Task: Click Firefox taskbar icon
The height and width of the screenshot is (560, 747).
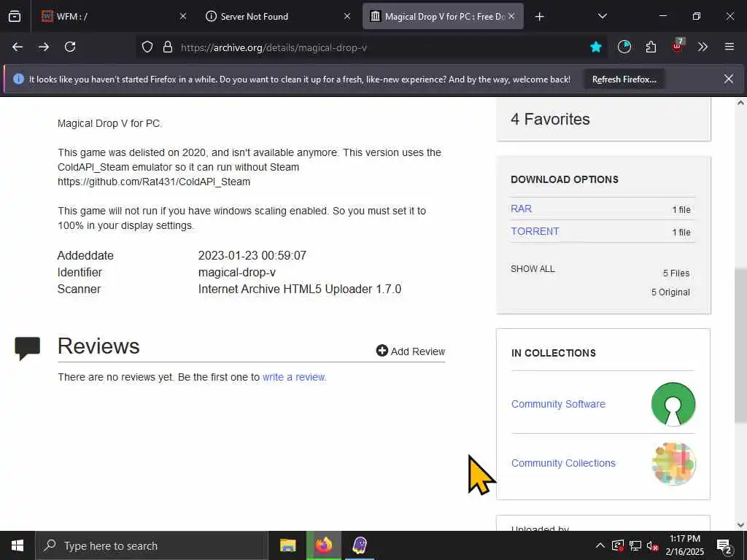Action: click(323, 545)
